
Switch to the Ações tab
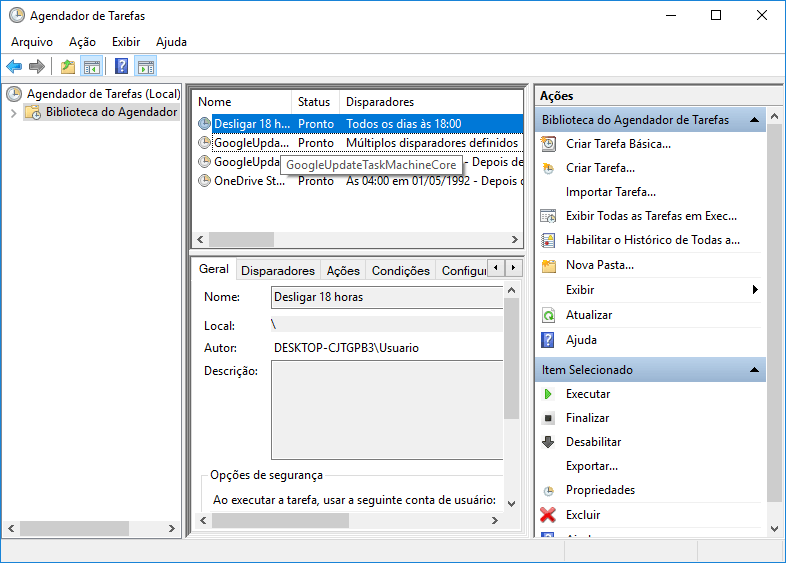coord(343,271)
